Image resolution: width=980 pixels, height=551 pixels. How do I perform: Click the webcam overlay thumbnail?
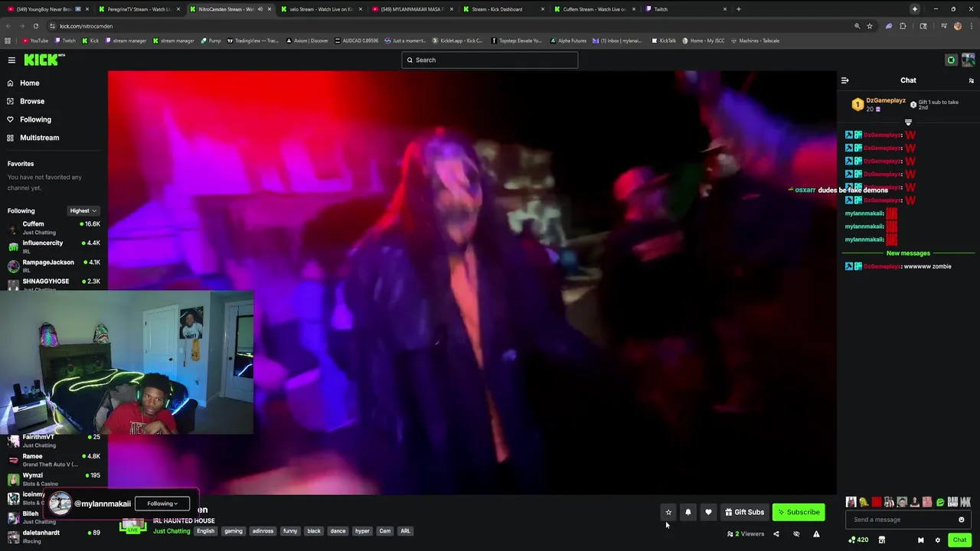126,363
